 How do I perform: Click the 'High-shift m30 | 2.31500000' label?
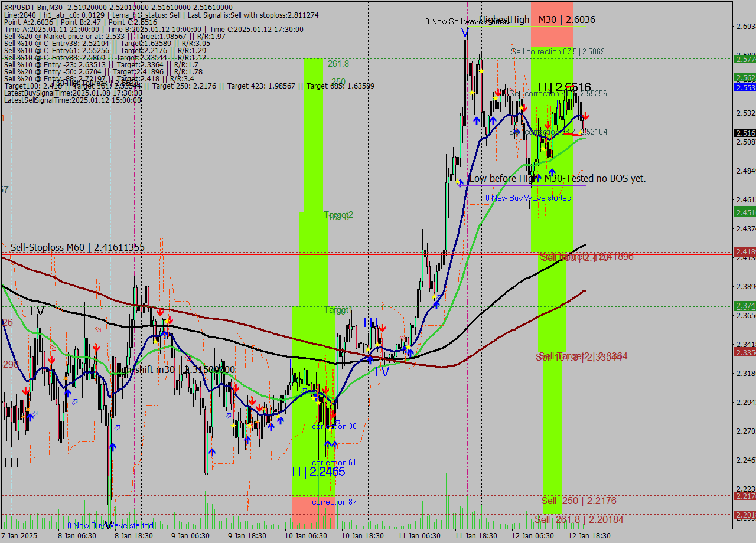point(173,369)
